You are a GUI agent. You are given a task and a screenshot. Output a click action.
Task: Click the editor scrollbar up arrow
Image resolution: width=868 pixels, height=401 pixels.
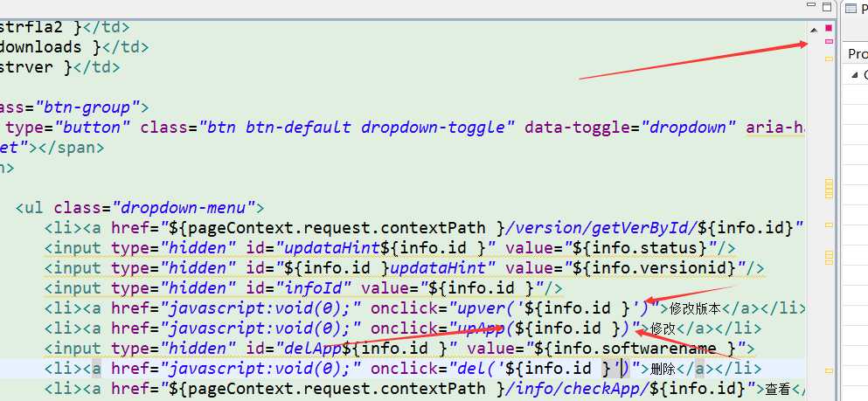[x=813, y=30]
